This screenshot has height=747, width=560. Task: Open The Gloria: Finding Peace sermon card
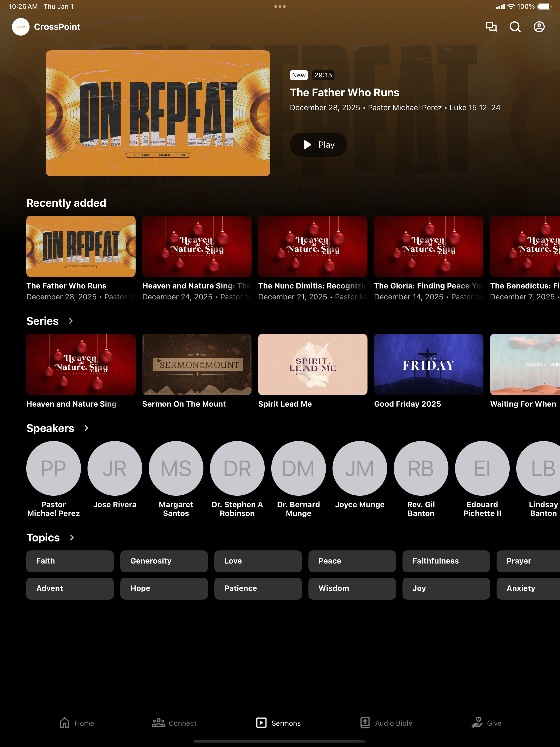(428, 258)
